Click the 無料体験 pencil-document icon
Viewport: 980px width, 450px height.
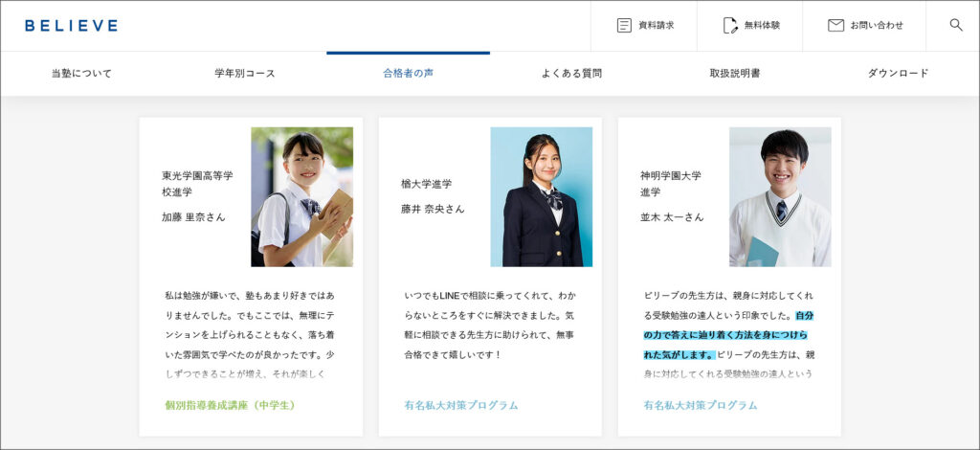pos(730,26)
